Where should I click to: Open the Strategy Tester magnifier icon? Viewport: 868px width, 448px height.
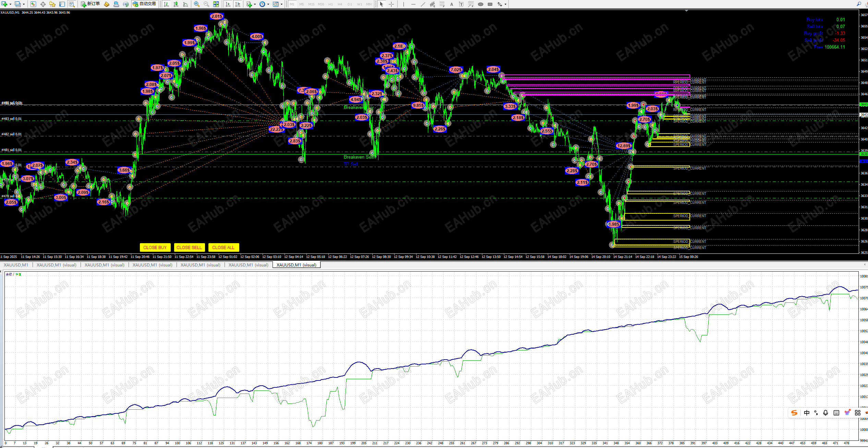[72, 4]
